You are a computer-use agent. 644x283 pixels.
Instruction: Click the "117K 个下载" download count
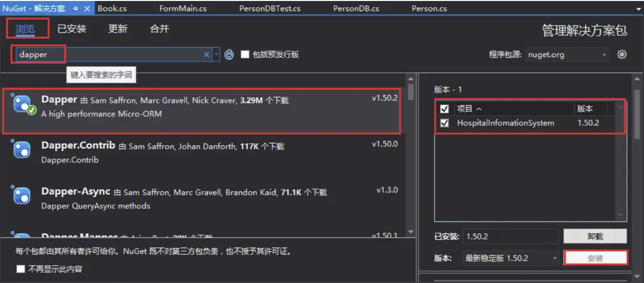tap(262, 146)
